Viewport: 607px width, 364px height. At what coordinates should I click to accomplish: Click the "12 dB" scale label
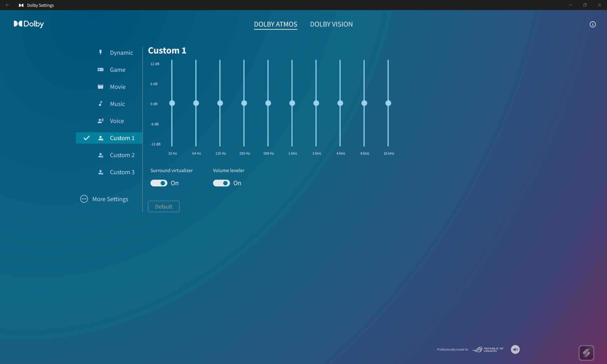pos(155,64)
